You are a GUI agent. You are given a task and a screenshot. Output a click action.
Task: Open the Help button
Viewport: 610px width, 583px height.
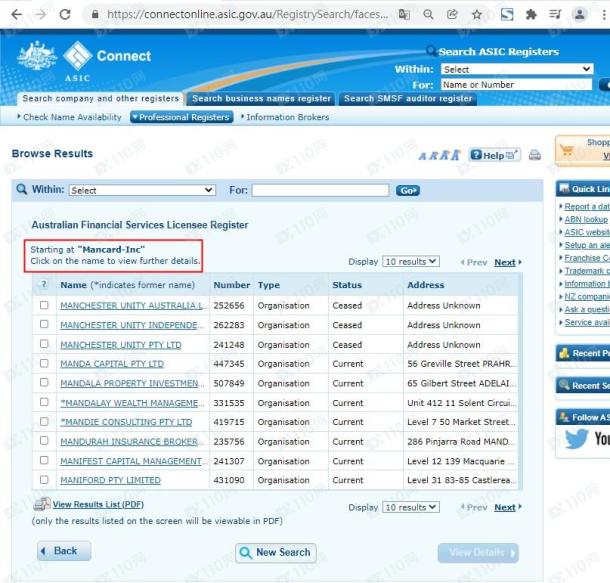pos(494,155)
